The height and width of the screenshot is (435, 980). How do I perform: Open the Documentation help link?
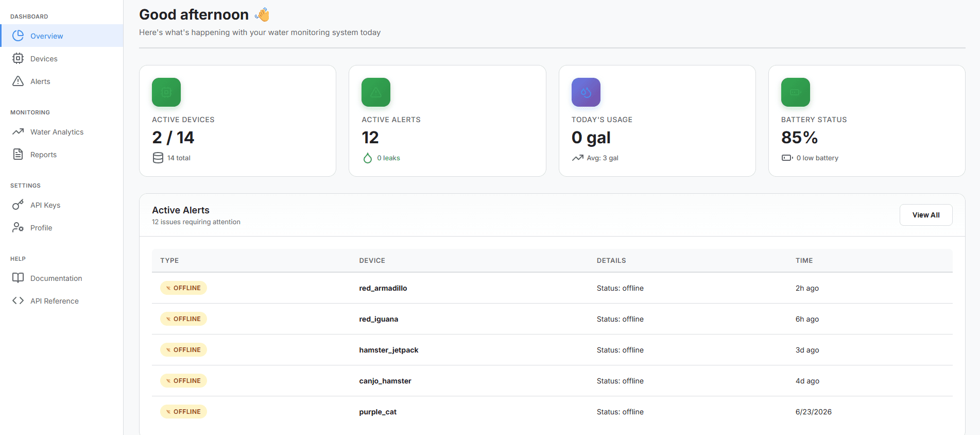[x=62, y=278]
